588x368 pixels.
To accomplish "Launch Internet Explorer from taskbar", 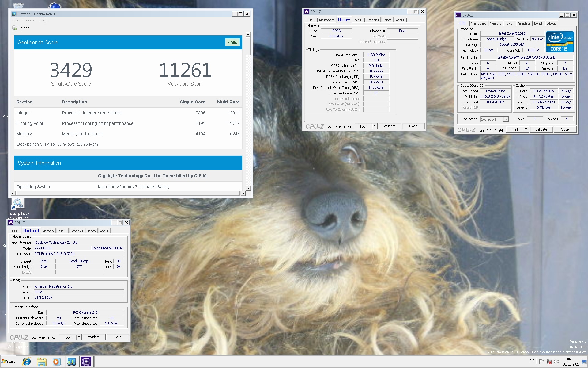I will 27,362.
